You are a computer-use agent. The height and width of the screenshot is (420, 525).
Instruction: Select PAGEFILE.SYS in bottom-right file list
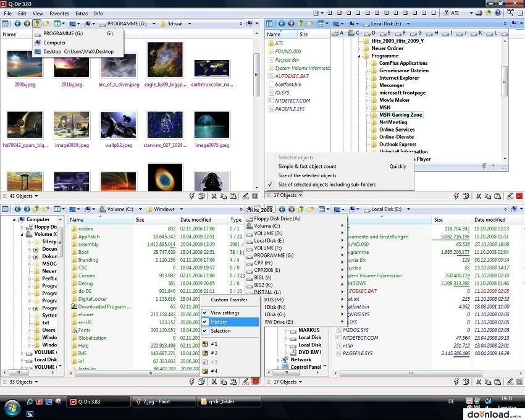pyautogui.click(x=358, y=353)
